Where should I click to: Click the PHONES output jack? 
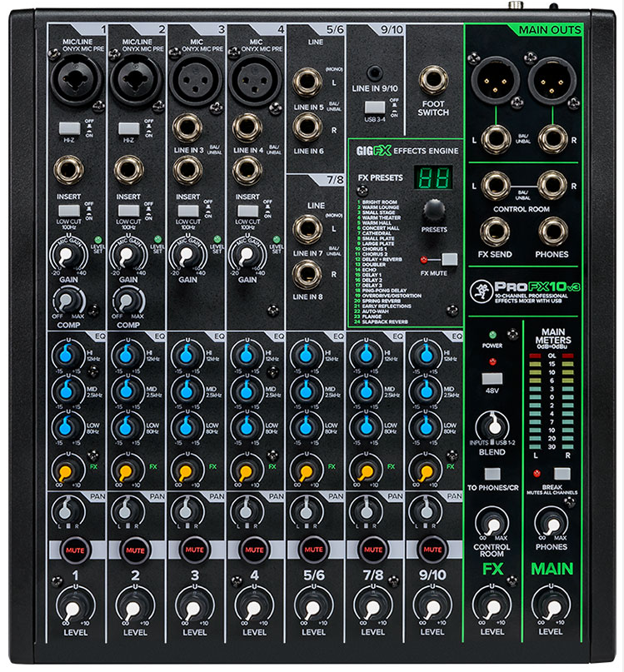553,231
